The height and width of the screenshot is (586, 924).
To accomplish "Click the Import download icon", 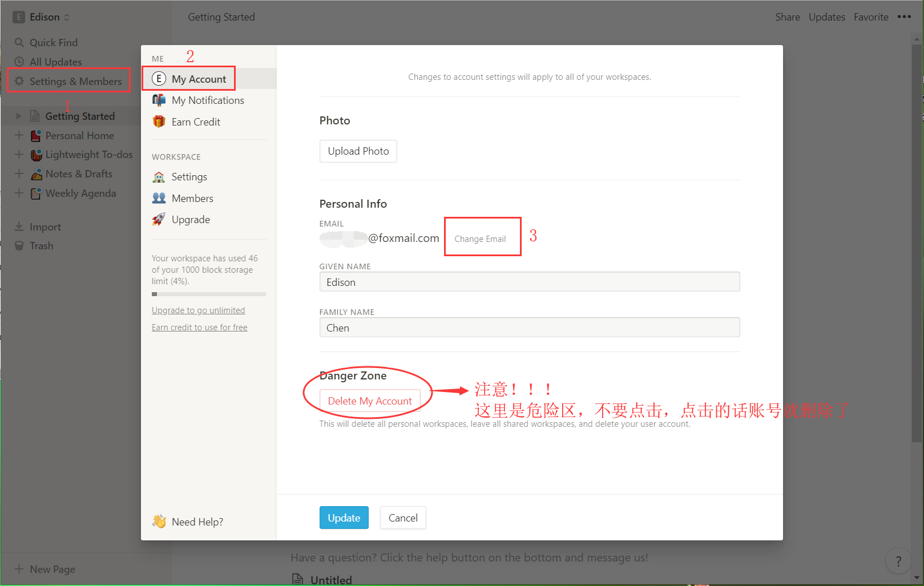I will 19,227.
